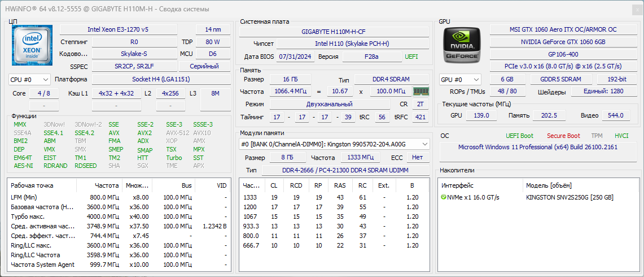Click the UEFI Boot status label
The height and width of the screenshot is (277, 644).
pos(519,136)
